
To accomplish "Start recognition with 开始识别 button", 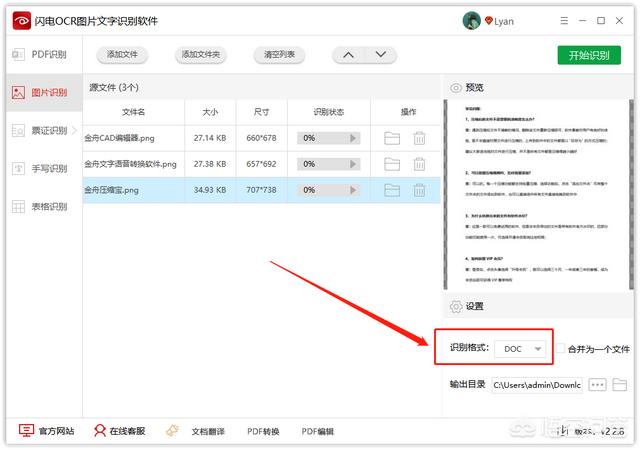I will tap(589, 55).
